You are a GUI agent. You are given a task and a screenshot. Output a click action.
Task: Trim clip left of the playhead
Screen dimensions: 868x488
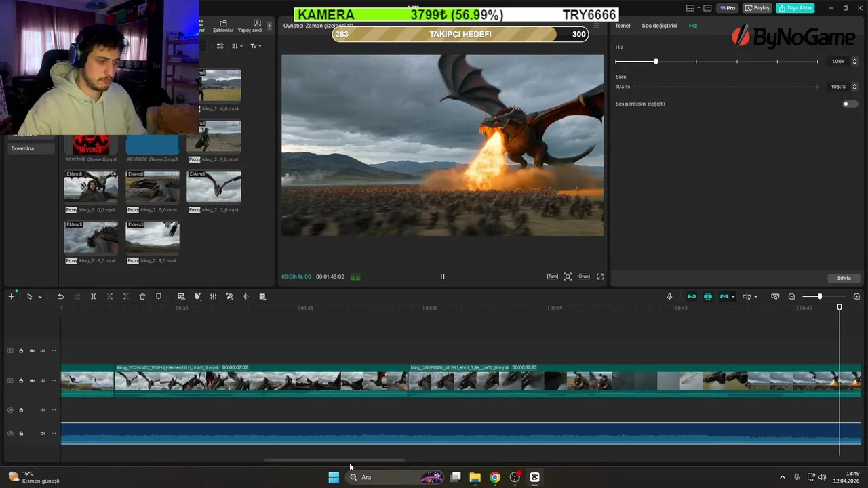[110, 296]
